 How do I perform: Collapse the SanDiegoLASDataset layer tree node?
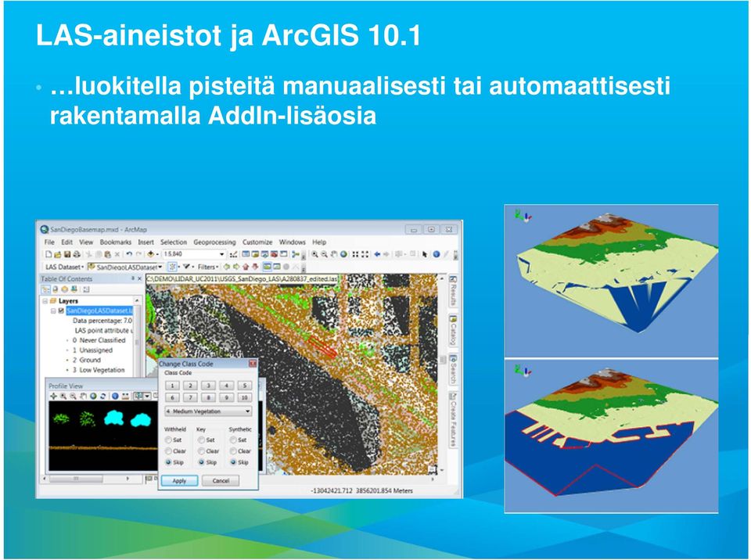tap(53, 311)
